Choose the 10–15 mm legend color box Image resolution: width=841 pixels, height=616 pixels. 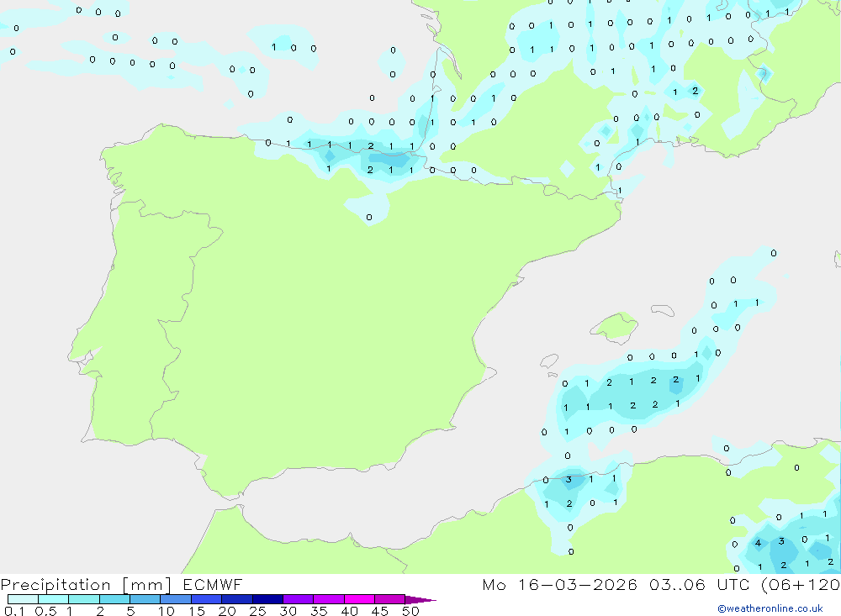176,599
